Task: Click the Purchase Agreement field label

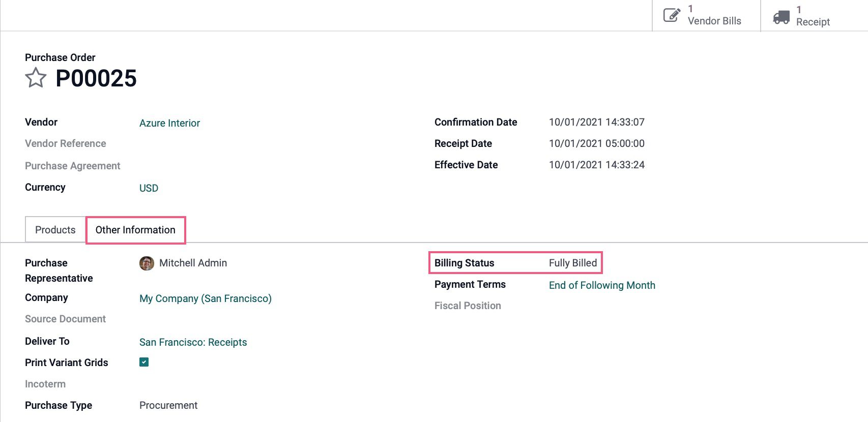Action: 73,166
